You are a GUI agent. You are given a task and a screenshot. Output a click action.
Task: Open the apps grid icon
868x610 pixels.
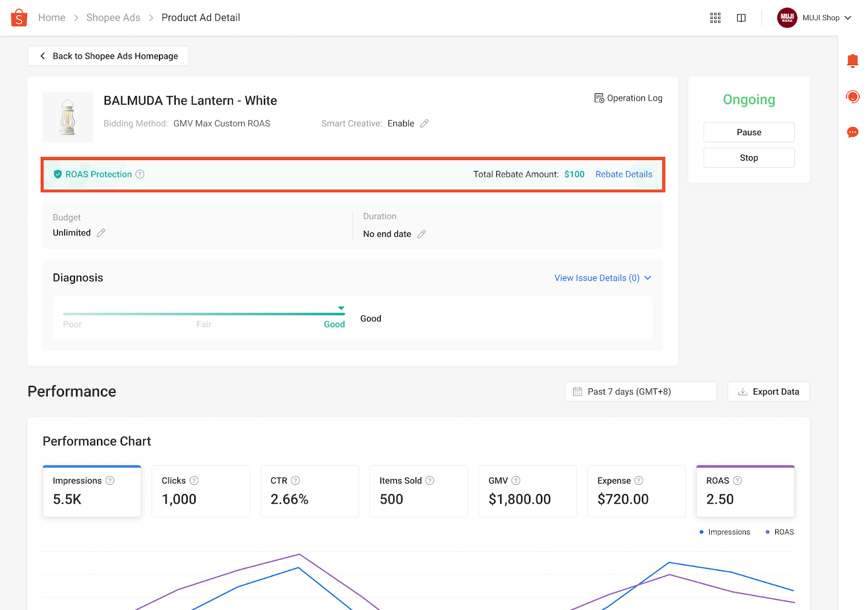point(716,18)
